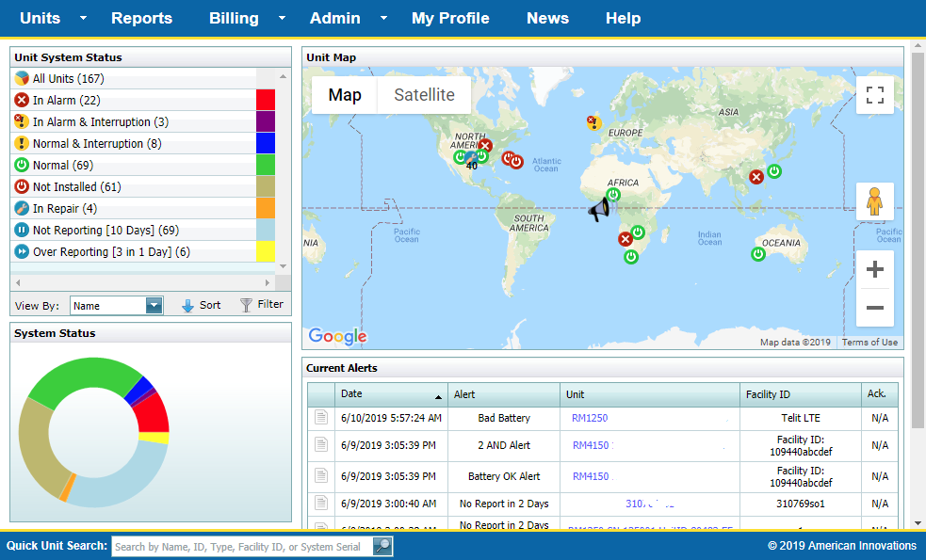Viewport: 926px width, 560px height.
Task: Select the orange In Repair color swatch
Action: pyautogui.click(x=266, y=208)
